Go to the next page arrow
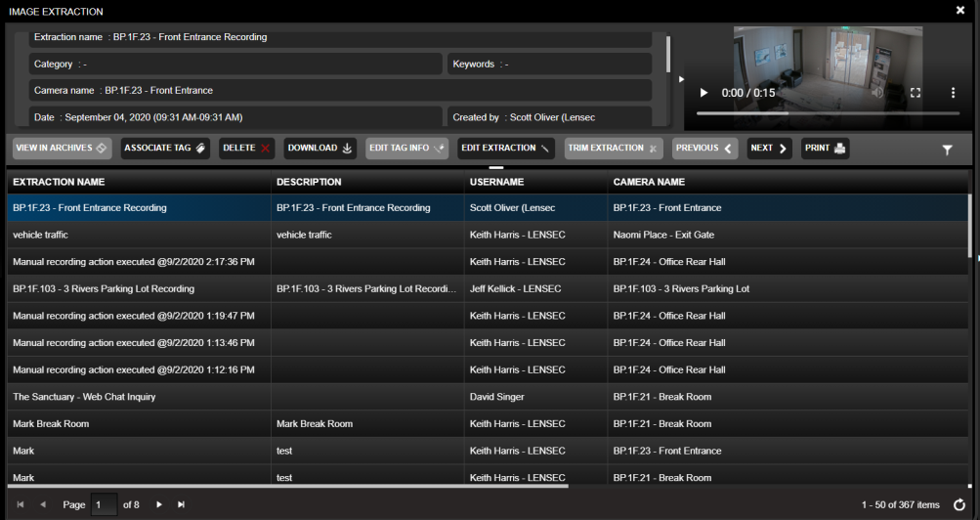The height and width of the screenshot is (520, 980). coord(158,504)
